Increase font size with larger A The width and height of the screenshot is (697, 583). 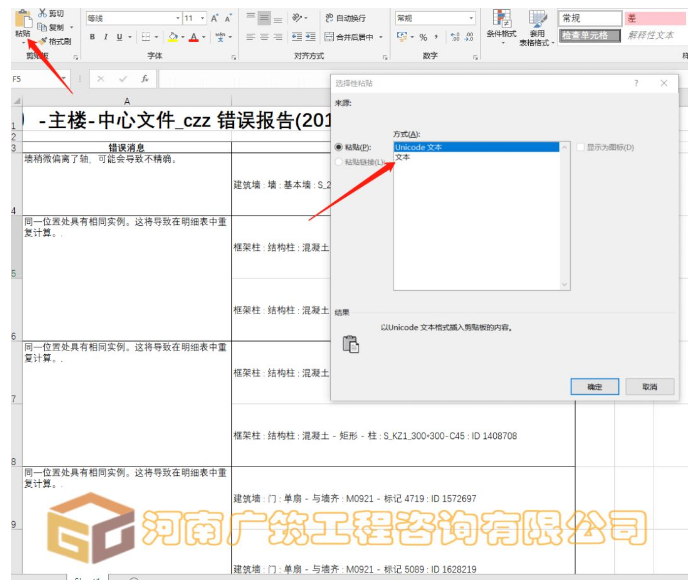click(215, 18)
